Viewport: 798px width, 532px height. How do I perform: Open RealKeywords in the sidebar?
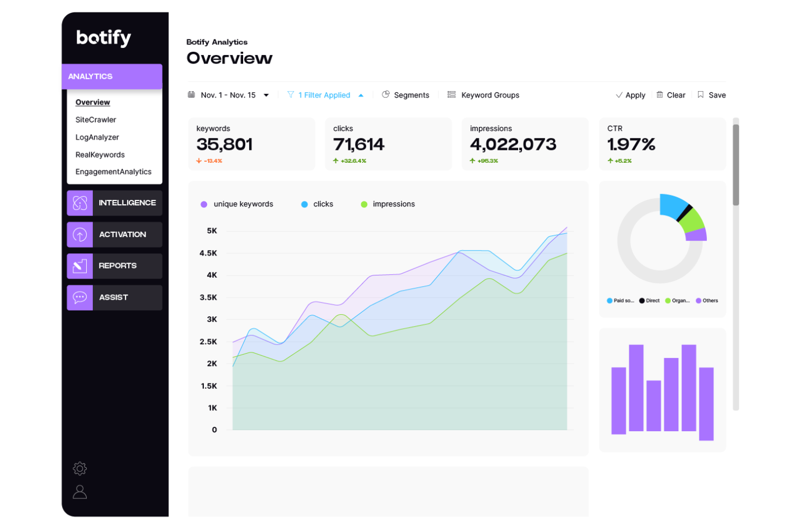100,155
